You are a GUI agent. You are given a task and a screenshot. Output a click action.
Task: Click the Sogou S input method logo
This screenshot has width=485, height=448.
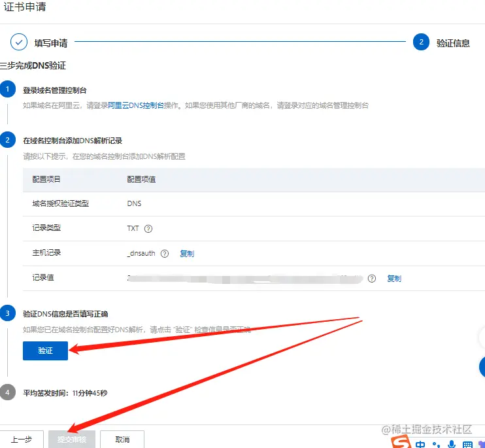click(x=401, y=442)
